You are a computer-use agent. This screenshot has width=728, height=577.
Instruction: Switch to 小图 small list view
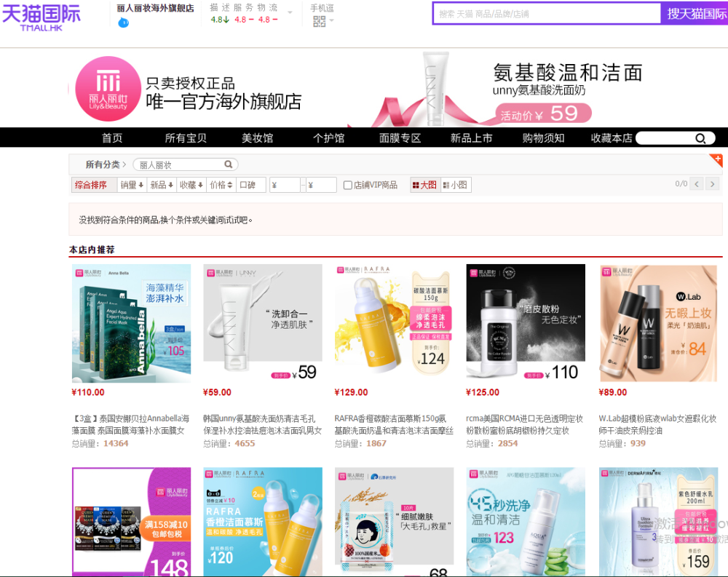[456, 185]
